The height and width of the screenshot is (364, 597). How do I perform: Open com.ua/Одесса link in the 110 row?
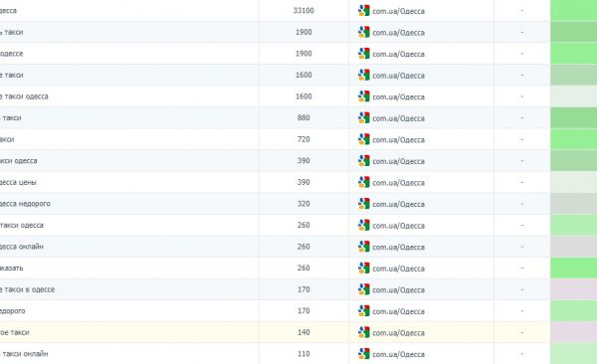398,354
